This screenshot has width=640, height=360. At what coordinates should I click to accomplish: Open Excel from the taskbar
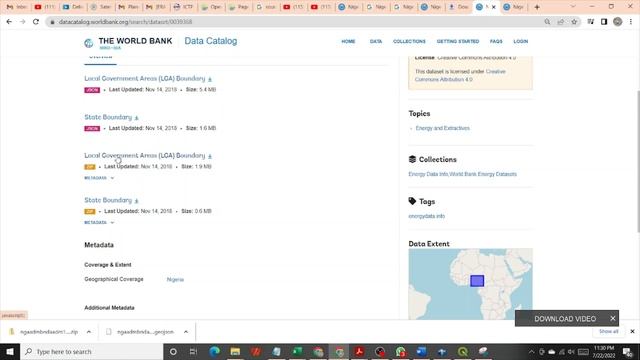click(x=298, y=351)
